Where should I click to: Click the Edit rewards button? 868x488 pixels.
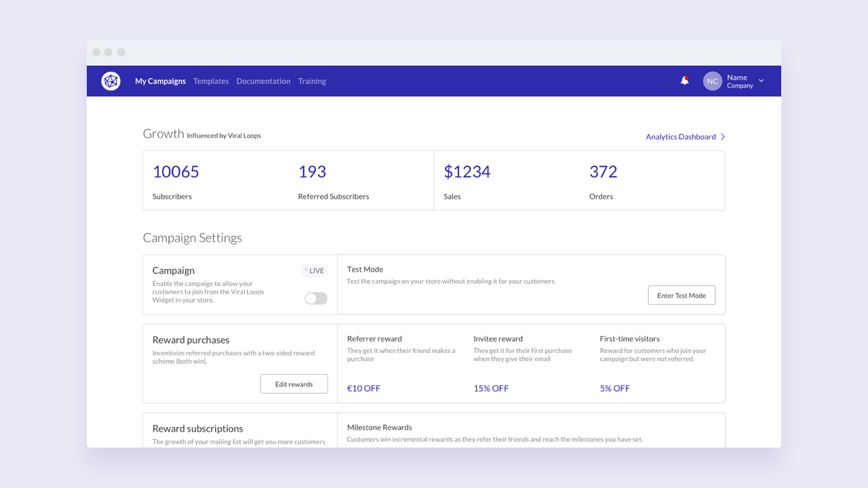[294, 384]
